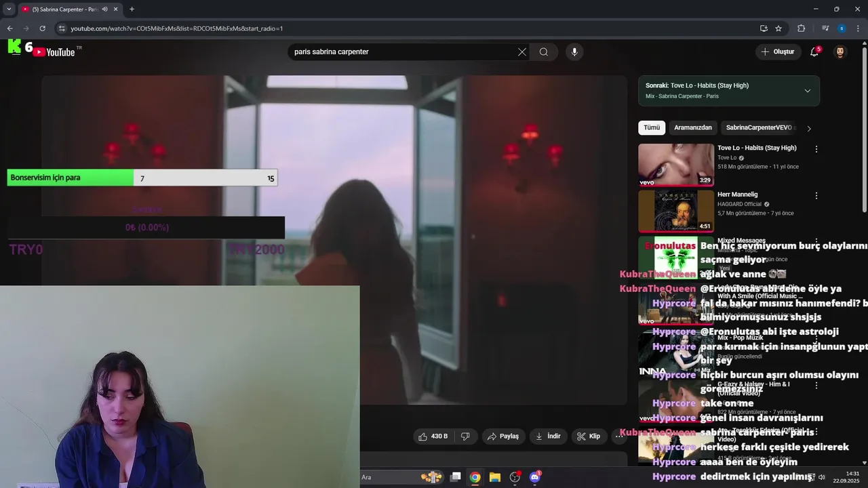Image resolution: width=868 pixels, height=488 pixels.
Task: Click HAGGARD Official channel name
Action: tap(740, 204)
